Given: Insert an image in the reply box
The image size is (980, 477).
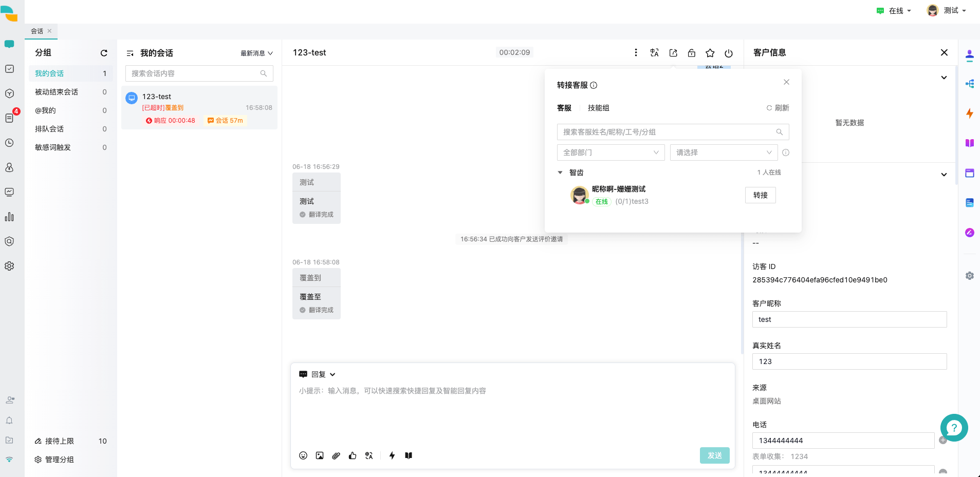Looking at the screenshot, I should point(320,455).
